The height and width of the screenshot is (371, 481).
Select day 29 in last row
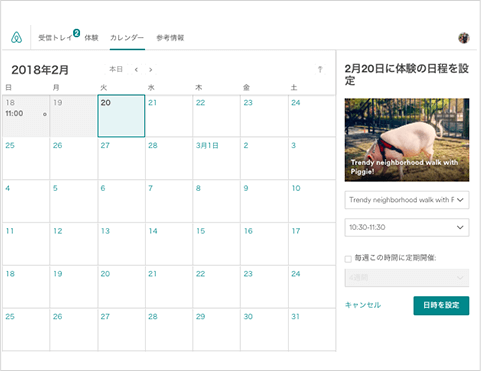pos(216,329)
